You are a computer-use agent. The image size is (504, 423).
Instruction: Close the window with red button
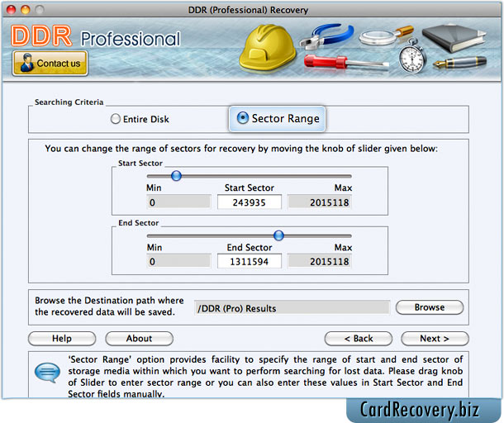pos(12,10)
